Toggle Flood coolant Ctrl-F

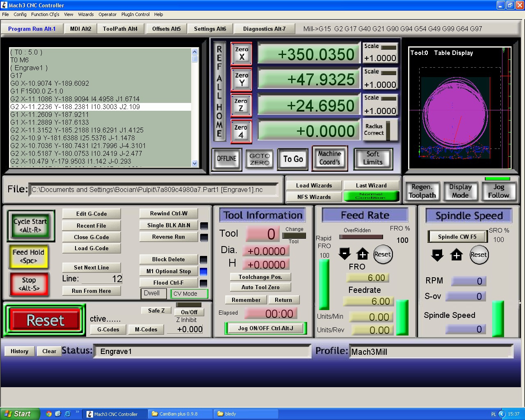(169, 283)
